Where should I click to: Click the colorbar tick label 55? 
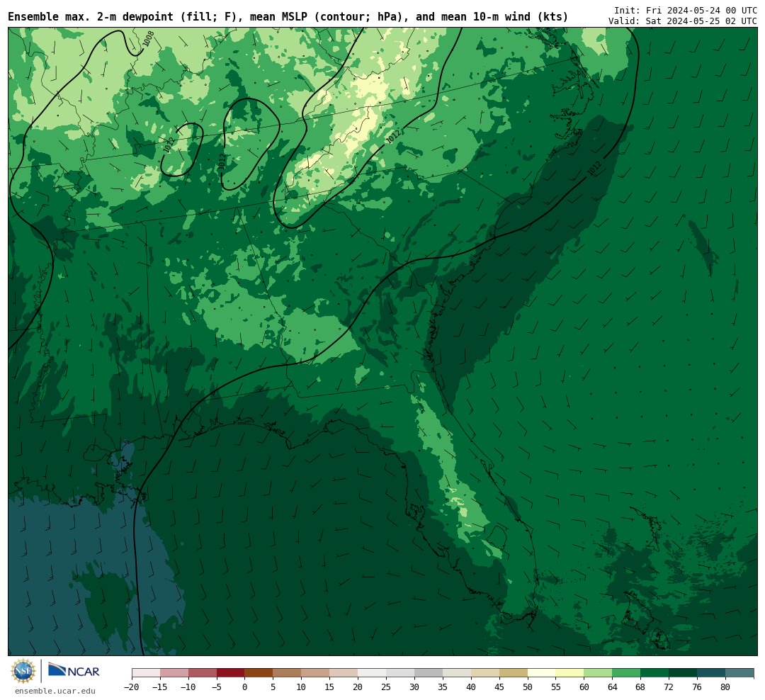point(556,687)
